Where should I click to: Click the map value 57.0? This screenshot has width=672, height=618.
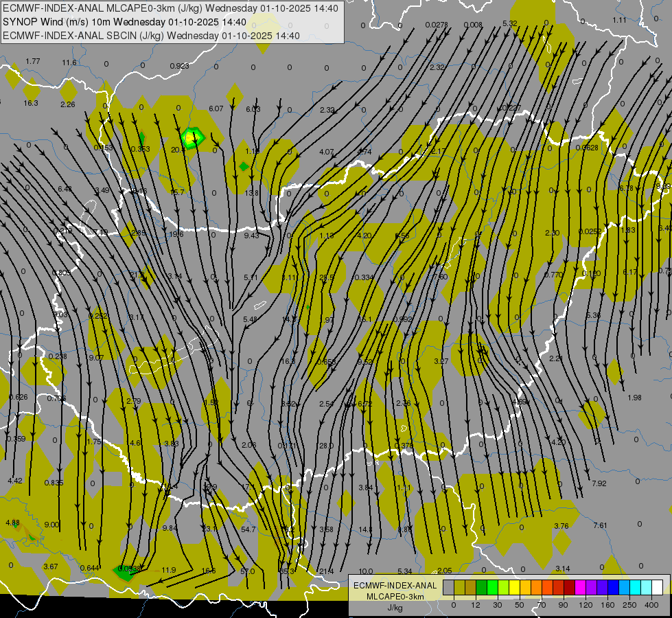(247, 571)
